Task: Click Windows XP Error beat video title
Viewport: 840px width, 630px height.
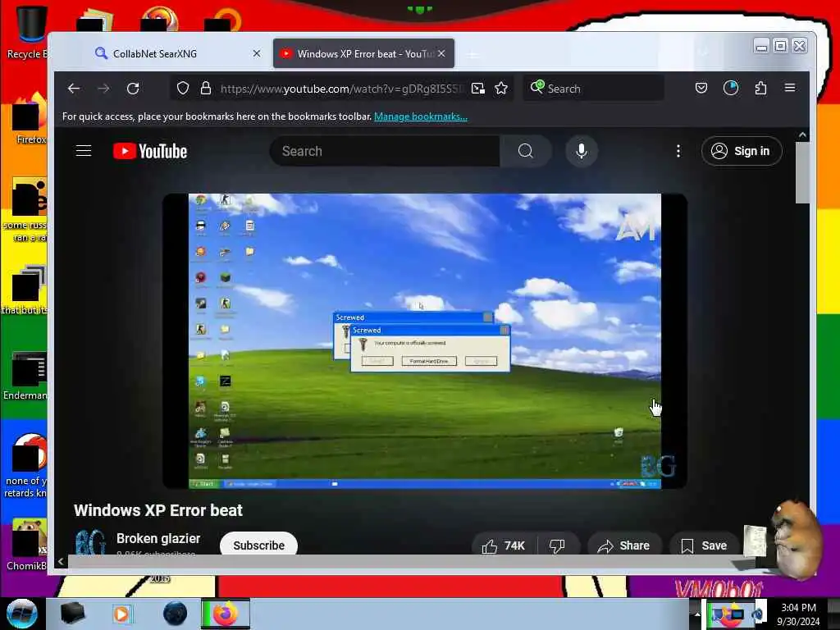Action: [158, 510]
